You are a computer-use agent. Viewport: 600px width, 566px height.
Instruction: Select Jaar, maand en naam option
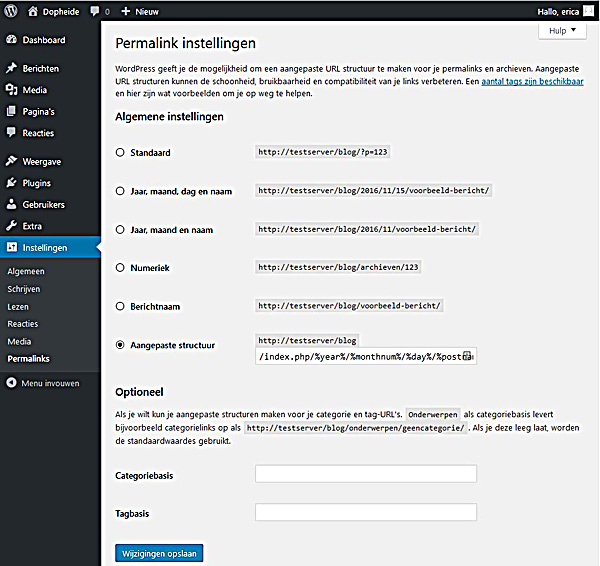[120, 229]
